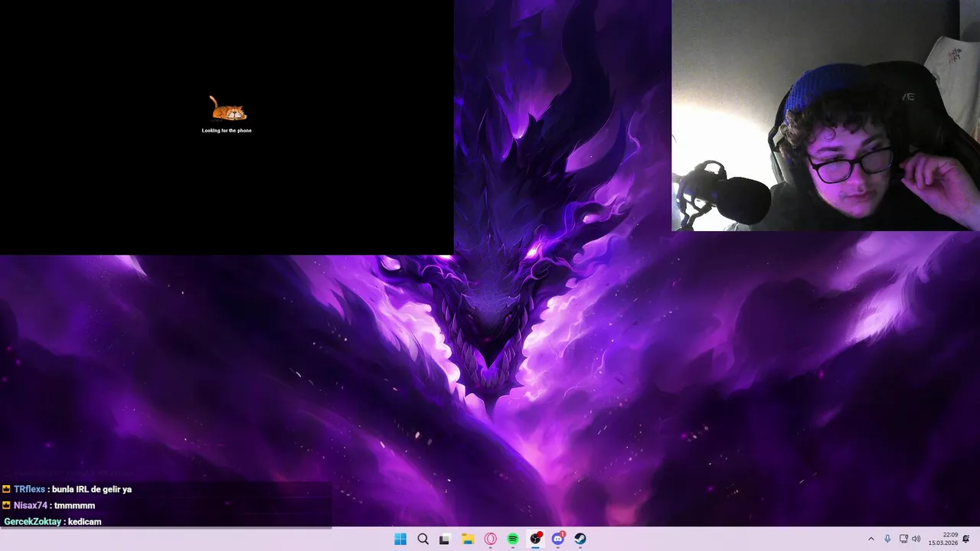Open Steam from the taskbar
The width and height of the screenshot is (980, 551).
(x=580, y=539)
